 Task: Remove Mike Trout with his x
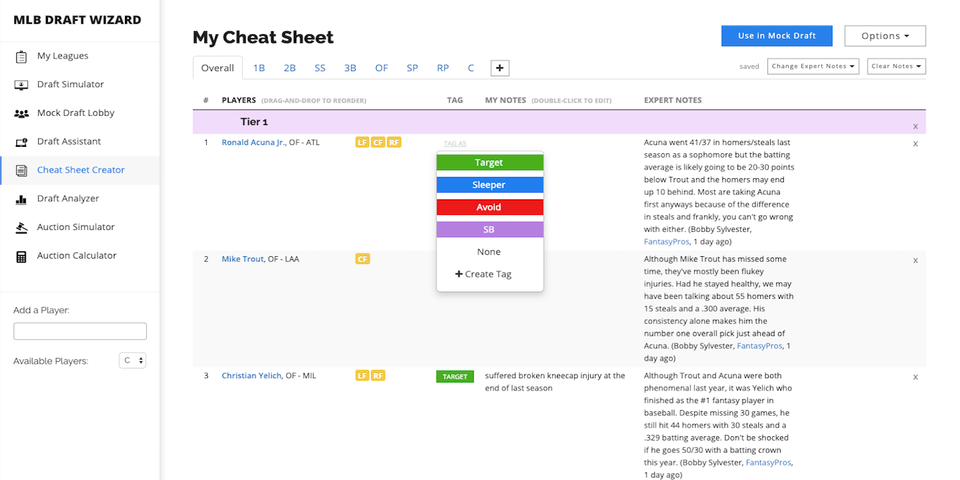click(915, 260)
